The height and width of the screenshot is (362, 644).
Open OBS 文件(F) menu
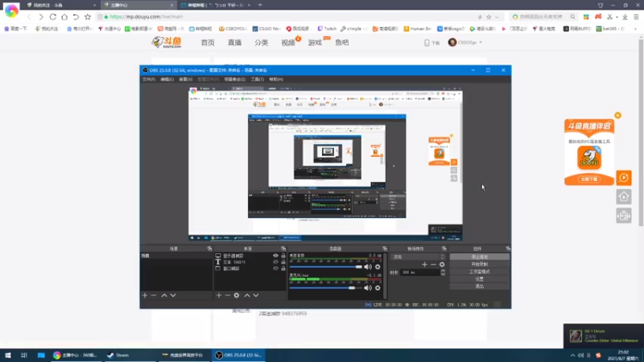pos(149,79)
